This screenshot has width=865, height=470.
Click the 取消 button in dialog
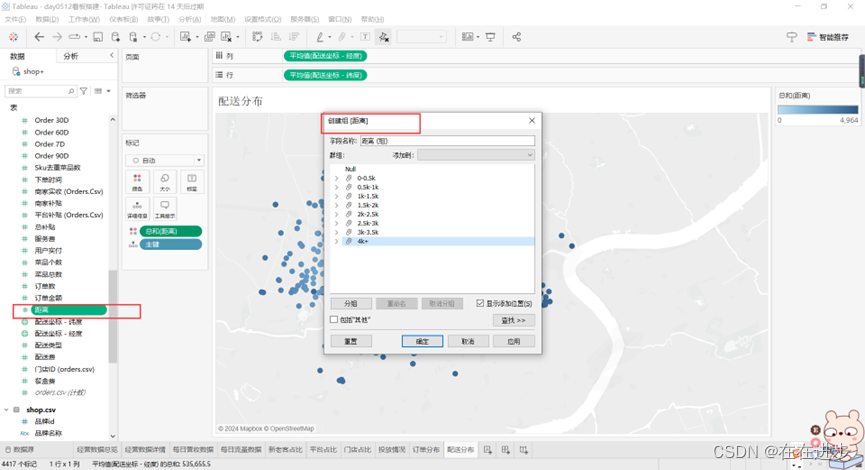coord(468,341)
